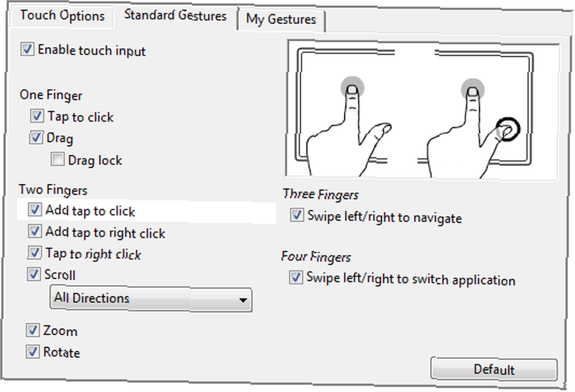Toggle four-finger swipe to switch application
The height and width of the screenshot is (392, 575).
296,278
